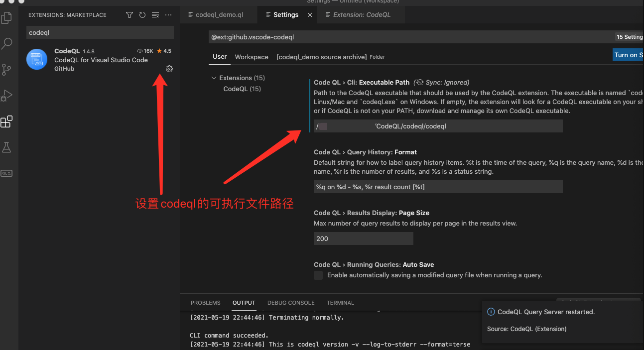Enable Auto Save for running queries
The image size is (644, 350).
(318, 275)
